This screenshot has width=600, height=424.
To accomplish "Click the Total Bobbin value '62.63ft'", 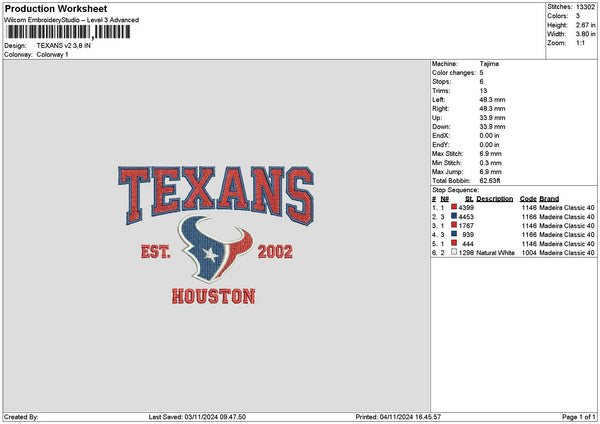I will (490, 181).
